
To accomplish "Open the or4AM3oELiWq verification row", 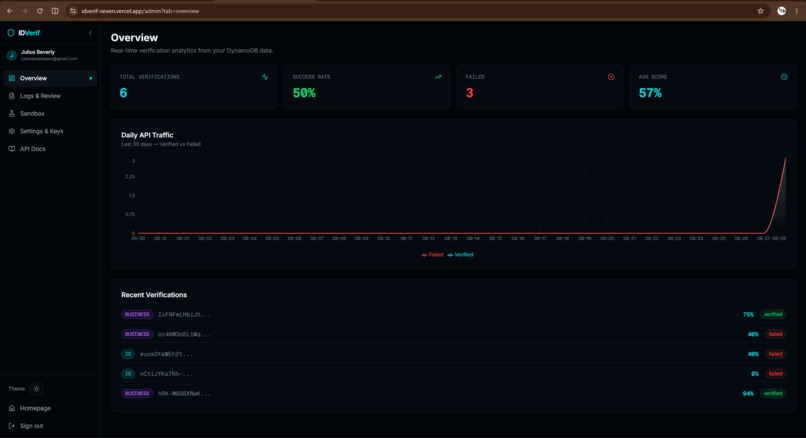I will (x=453, y=334).
